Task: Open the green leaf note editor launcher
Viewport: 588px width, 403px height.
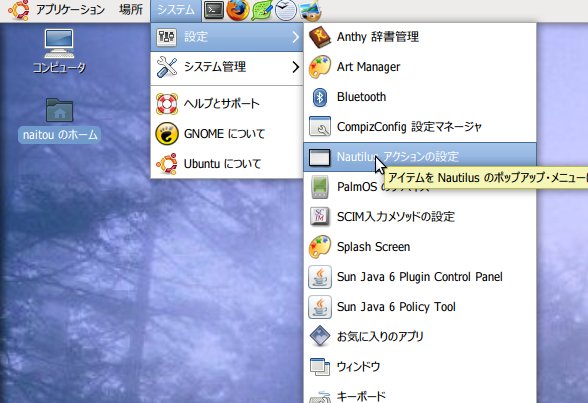Action: tap(262, 10)
